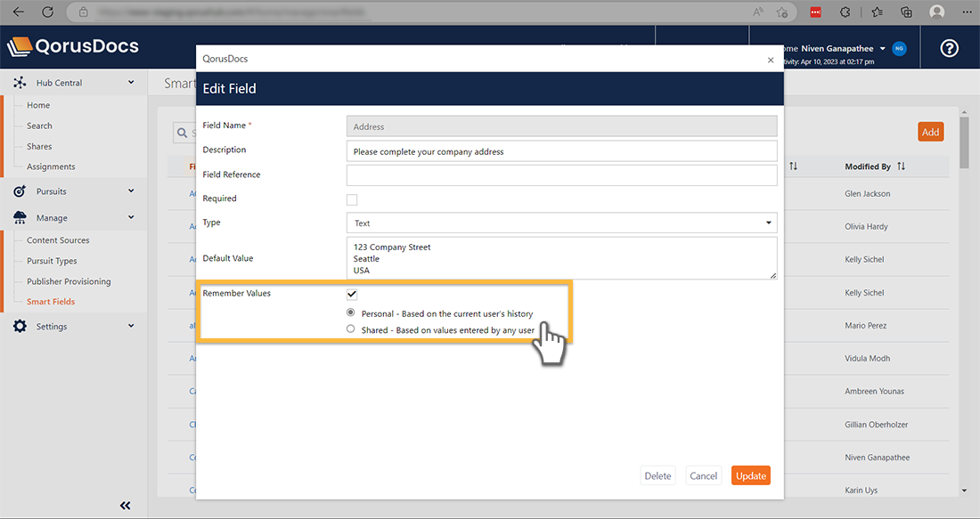980x519 pixels.
Task: Select Personal history radio option
Action: (x=351, y=313)
